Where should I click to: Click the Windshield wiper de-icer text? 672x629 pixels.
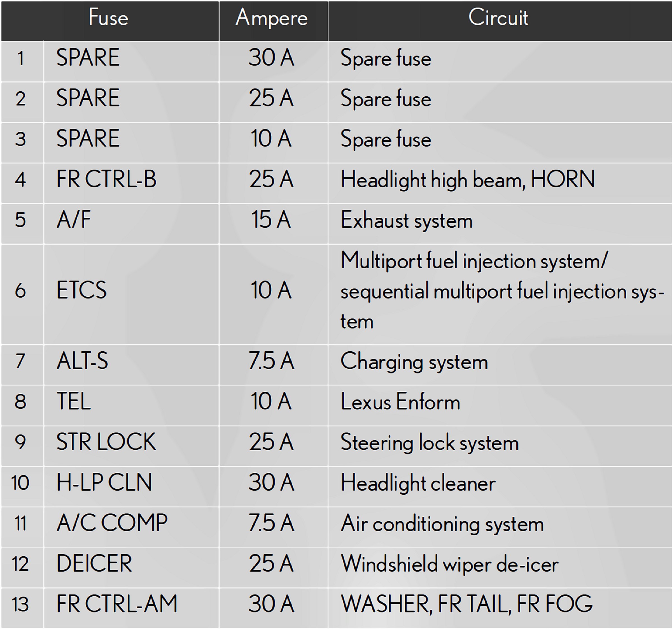pyautogui.click(x=450, y=564)
